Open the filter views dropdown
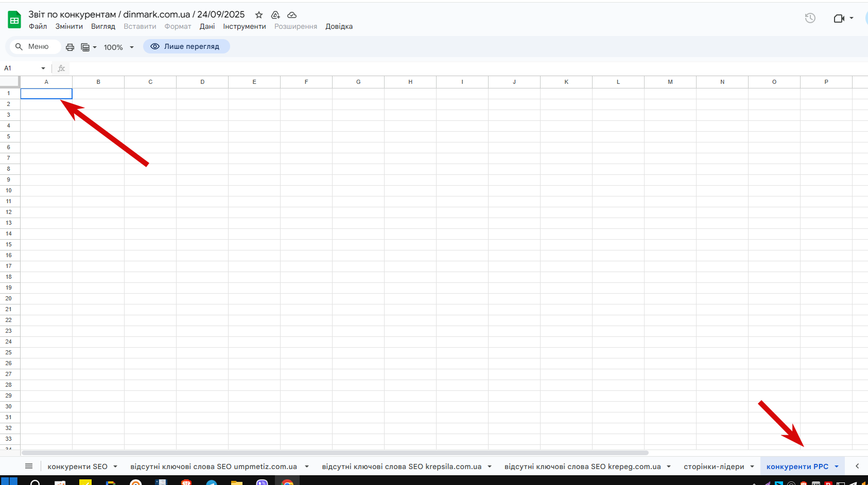 [89, 47]
